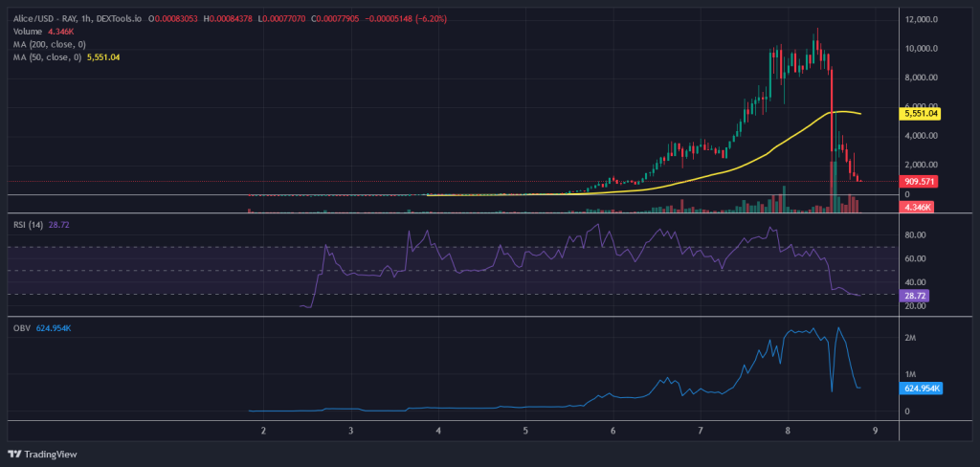Click the 40.00 RSI axis label
Screen dimensions: 980x467
click(914, 282)
